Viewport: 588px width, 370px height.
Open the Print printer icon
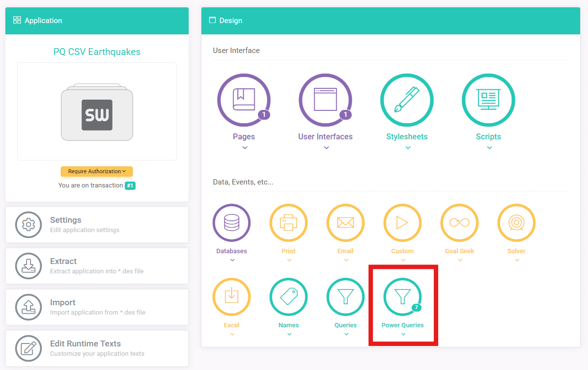coord(288,223)
